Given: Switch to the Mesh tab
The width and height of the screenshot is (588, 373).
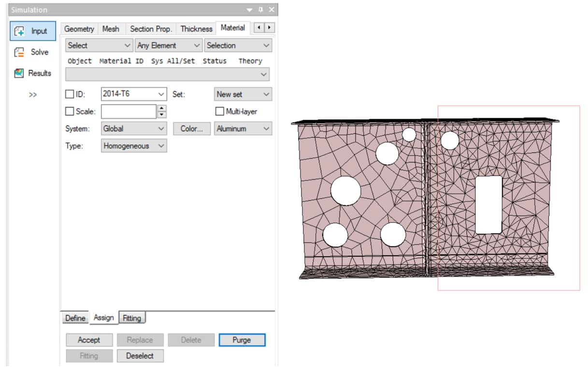Looking at the screenshot, I should tap(111, 29).
